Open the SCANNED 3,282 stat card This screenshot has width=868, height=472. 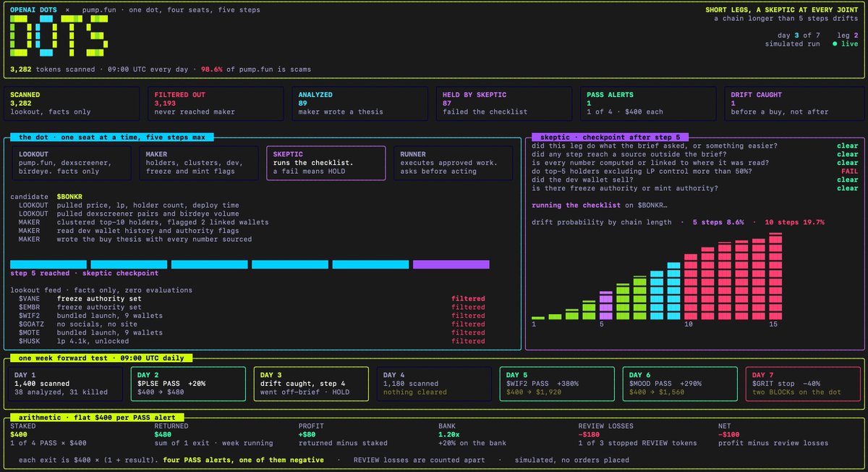[x=72, y=103]
